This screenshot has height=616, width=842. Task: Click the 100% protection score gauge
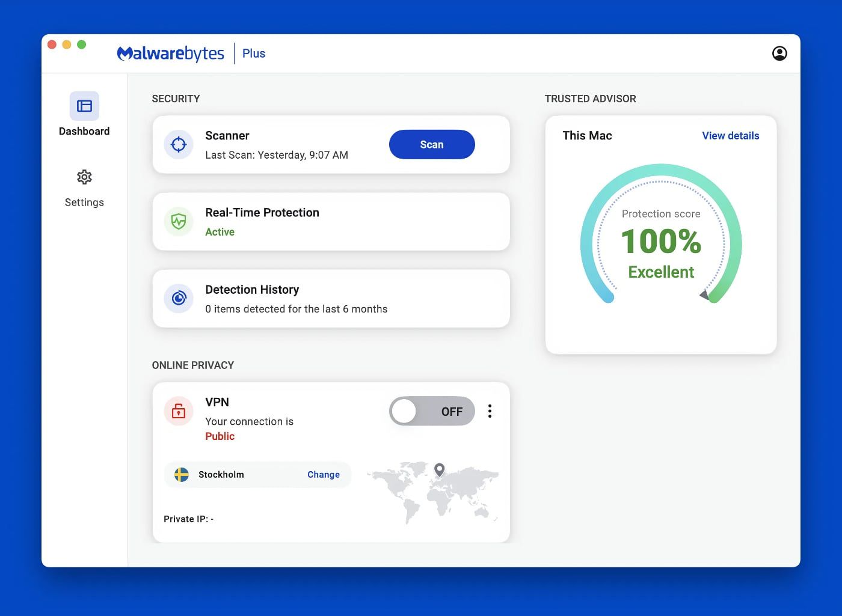coord(661,234)
